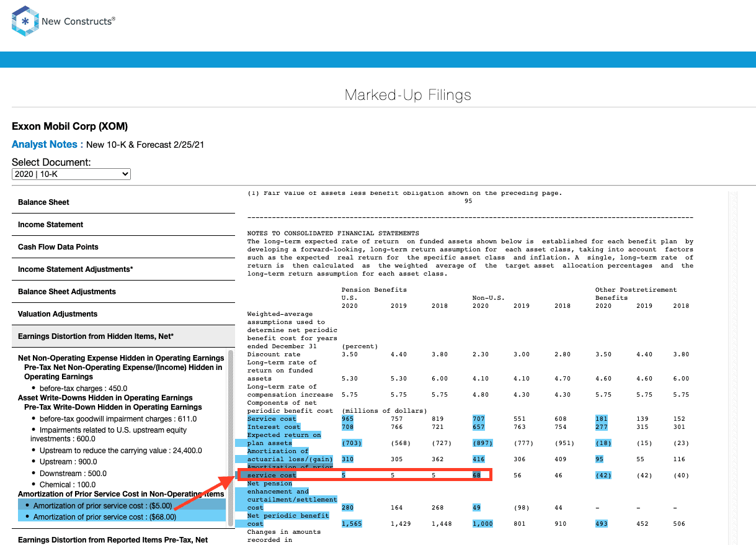Click highlighted Interest cost value 708
Image resolution: width=756 pixels, height=545 pixels.
(x=348, y=427)
